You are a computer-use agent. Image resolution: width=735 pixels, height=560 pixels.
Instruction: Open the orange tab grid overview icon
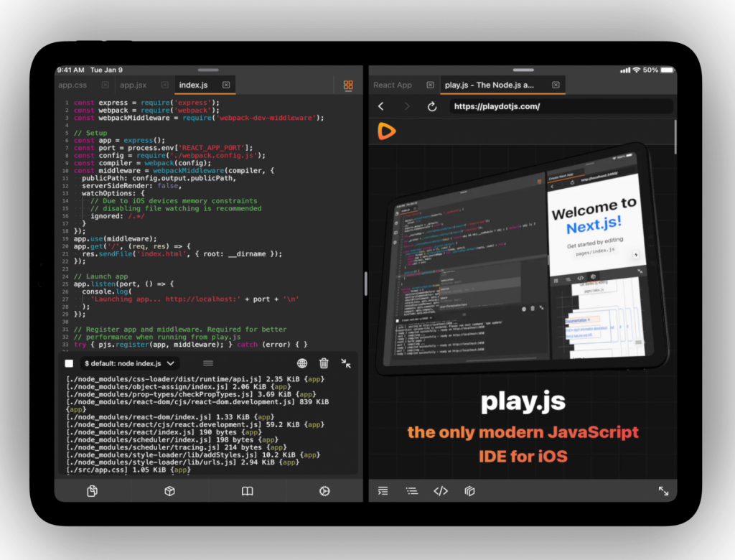point(348,85)
